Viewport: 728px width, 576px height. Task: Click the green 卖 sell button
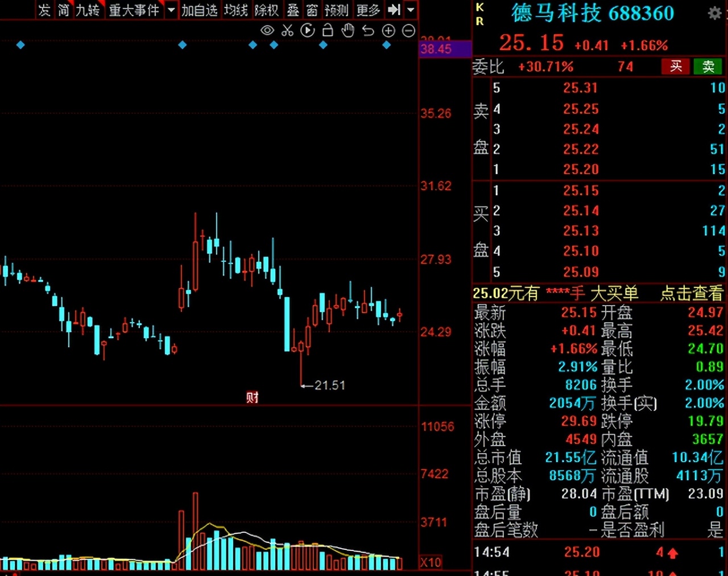708,67
